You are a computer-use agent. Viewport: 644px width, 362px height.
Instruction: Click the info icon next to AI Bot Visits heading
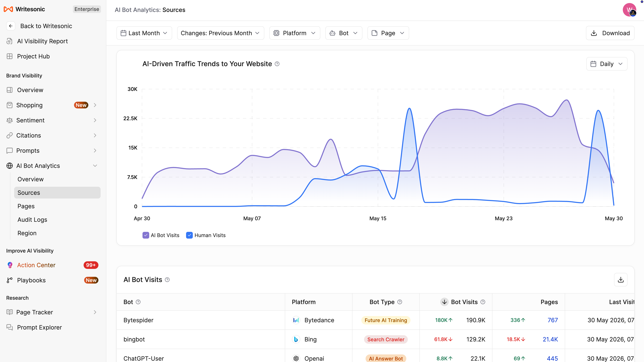coord(167,280)
